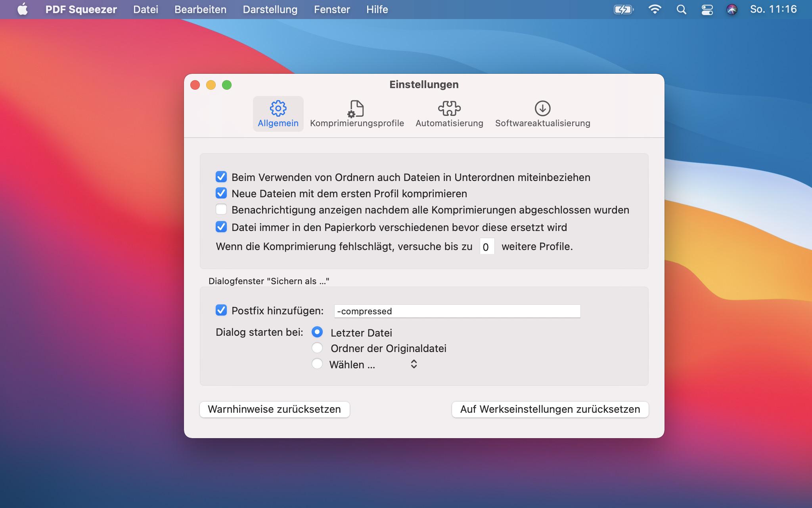Viewport: 812px width, 508px height.
Task: Click the Allgemein gear icon
Action: pyautogui.click(x=278, y=108)
